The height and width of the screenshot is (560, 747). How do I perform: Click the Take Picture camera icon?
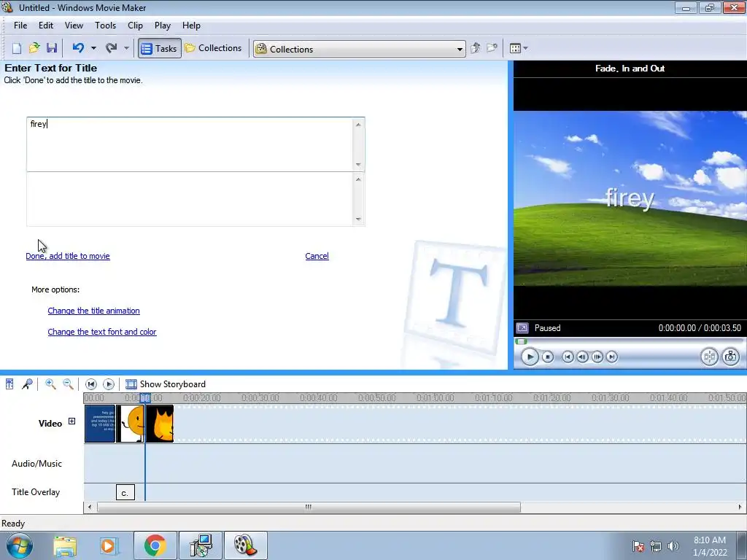pyautogui.click(x=731, y=357)
